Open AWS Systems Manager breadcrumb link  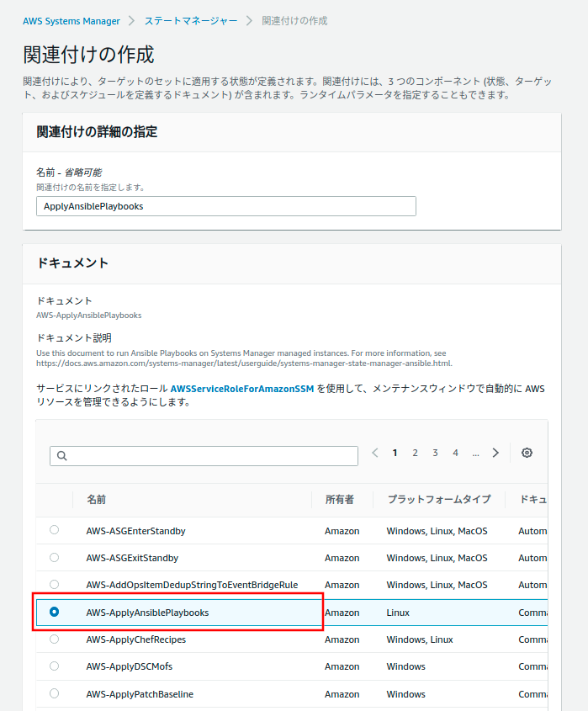pyautogui.click(x=72, y=20)
